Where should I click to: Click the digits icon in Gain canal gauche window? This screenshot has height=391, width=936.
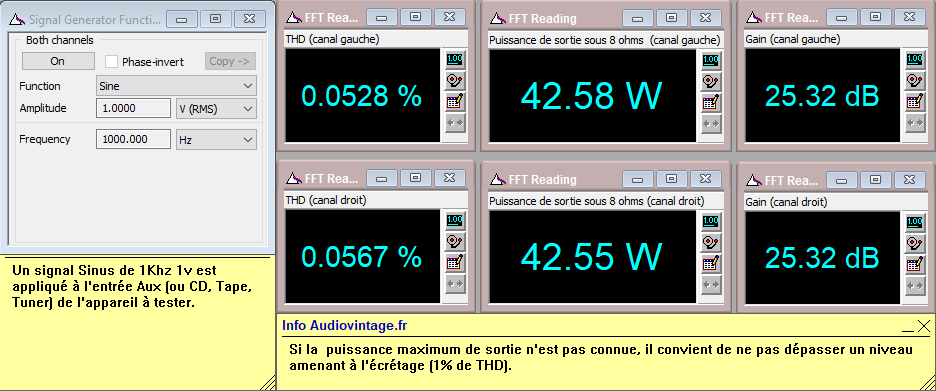click(915, 60)
